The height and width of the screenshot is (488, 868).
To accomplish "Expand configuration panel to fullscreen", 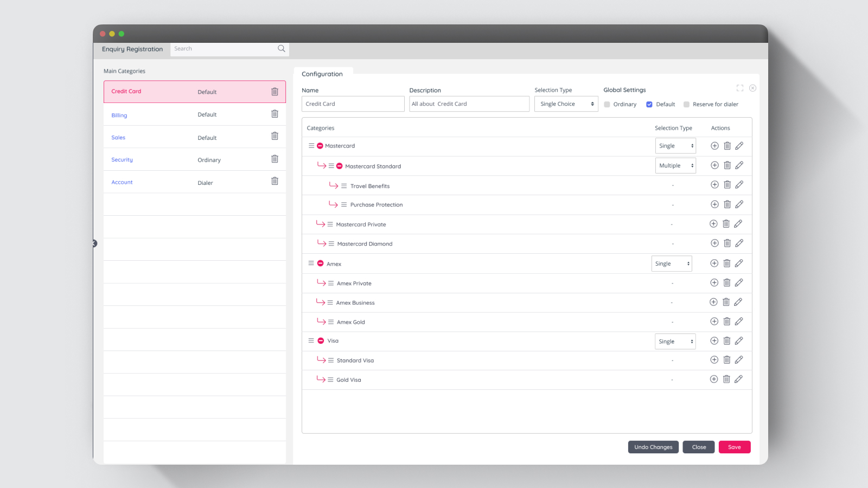I will (740, 88).
